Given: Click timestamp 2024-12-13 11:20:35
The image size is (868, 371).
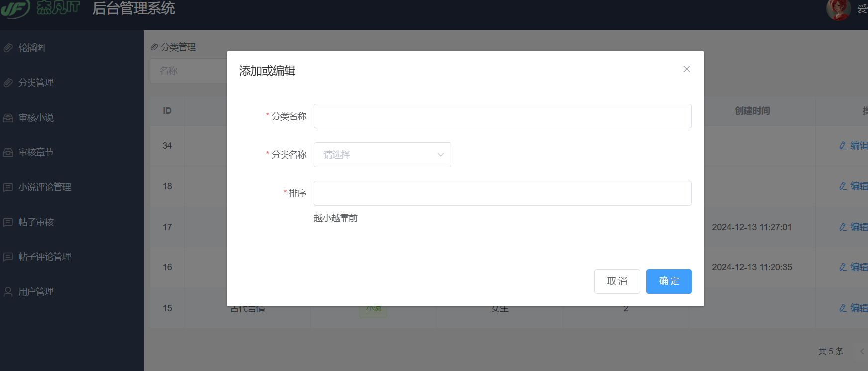Looking at the screenshot, I should point(752,267).
